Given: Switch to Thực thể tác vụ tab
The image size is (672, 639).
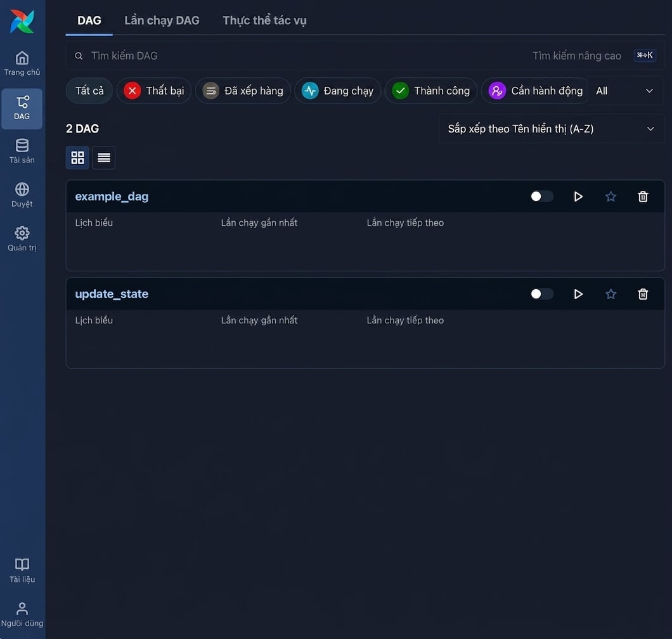Looking at the screenshot, I should pyautogui.click(x=264, y=20).
